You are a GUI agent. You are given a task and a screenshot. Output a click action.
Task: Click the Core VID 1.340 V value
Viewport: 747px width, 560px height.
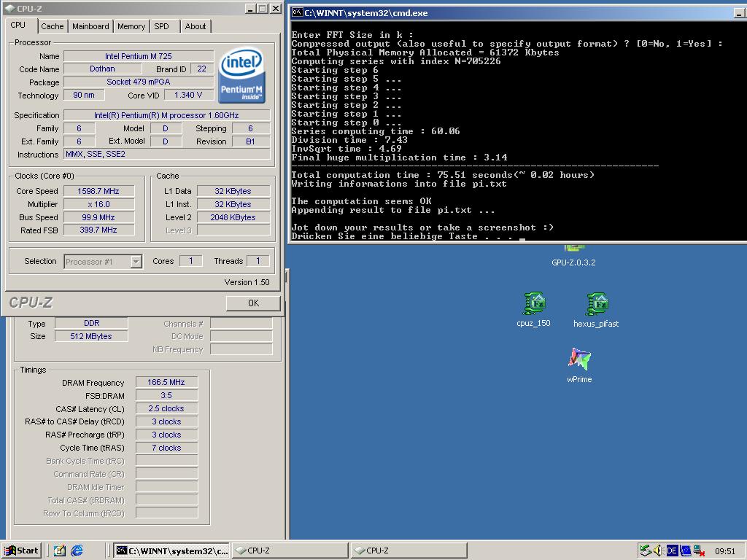click(x=188, y=96)
